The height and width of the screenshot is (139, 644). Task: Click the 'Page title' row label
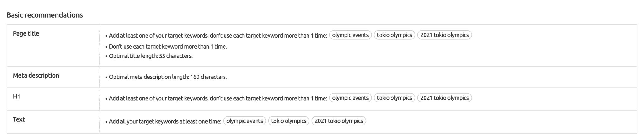click(26, 33)
